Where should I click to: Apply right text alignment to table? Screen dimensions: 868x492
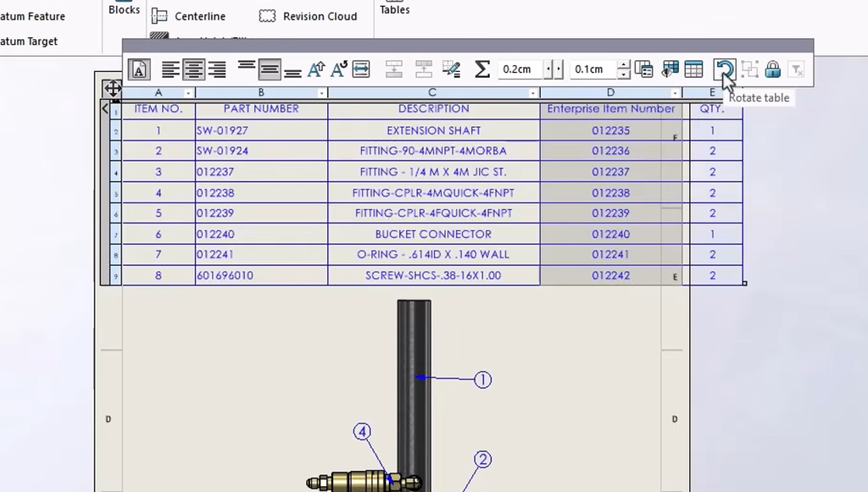coord(217,69)
